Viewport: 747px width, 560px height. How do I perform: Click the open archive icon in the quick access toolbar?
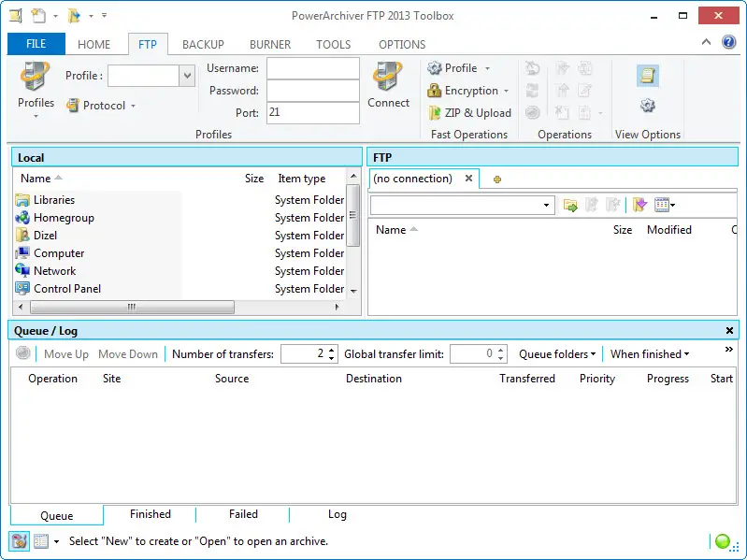point(74,16)
